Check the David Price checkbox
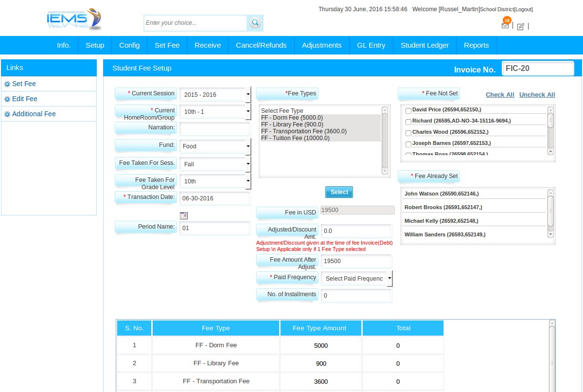The height and width of the screenshot is (392, 583). (x=408, y=110)
